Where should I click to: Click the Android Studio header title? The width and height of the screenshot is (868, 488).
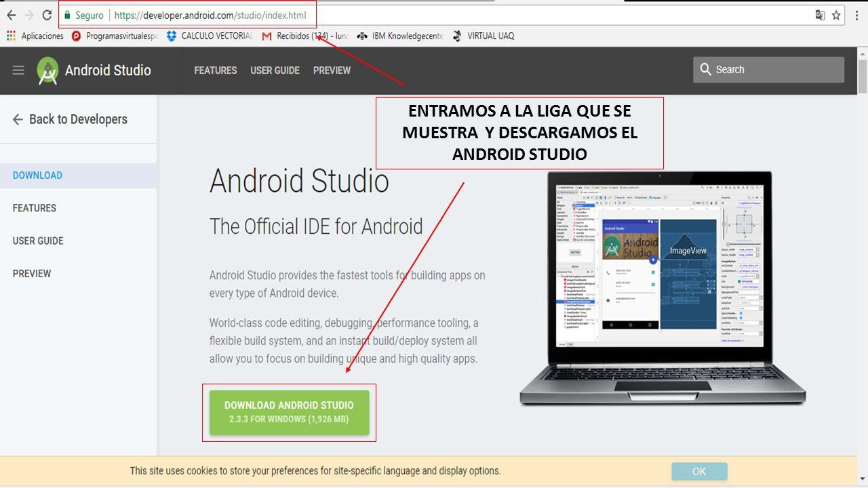108,70
